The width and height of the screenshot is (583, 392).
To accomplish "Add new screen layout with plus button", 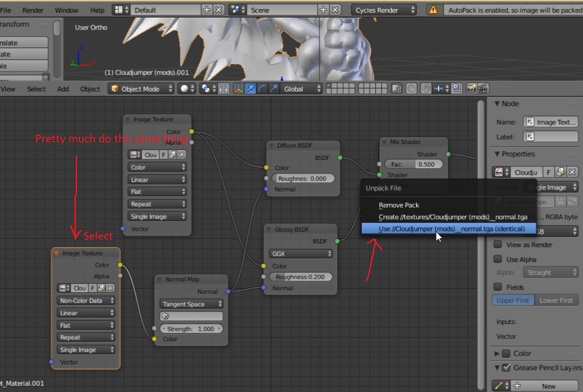I will tap(207, 10).
